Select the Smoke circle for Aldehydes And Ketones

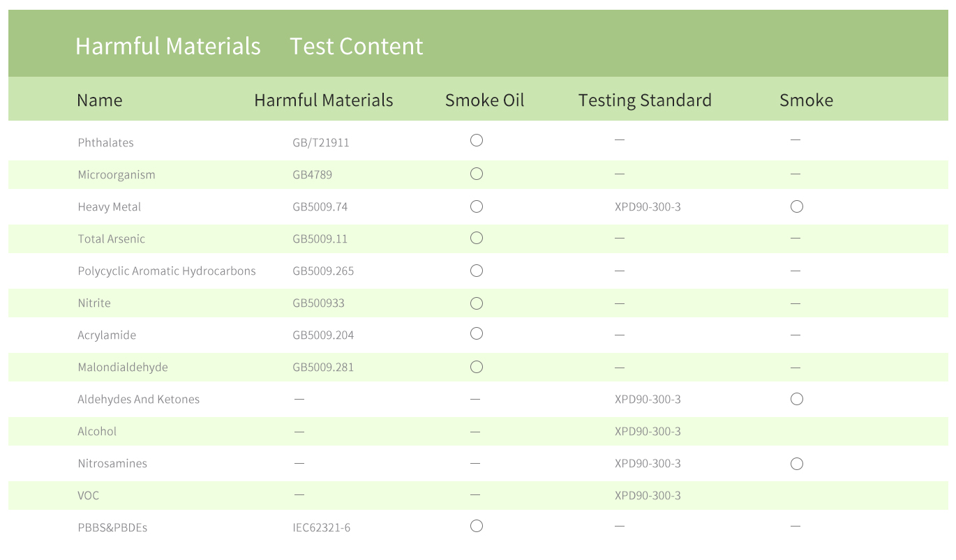coord(797,399)
